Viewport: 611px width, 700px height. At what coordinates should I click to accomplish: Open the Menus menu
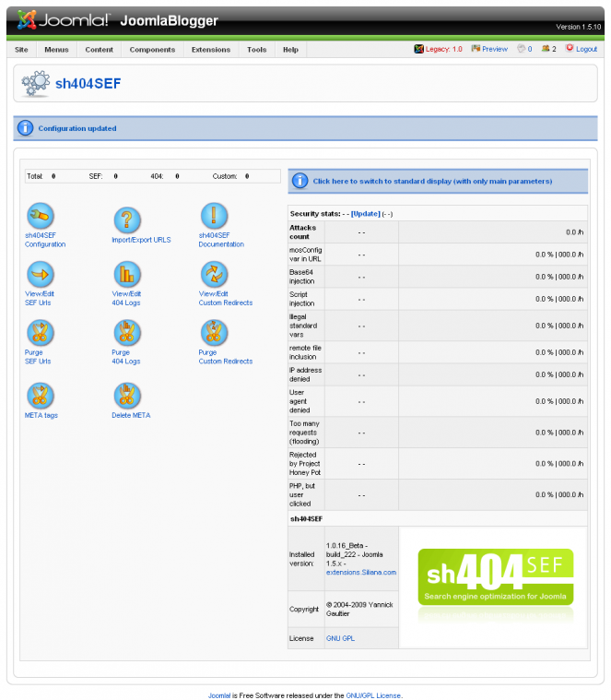(x=56, y=50)
